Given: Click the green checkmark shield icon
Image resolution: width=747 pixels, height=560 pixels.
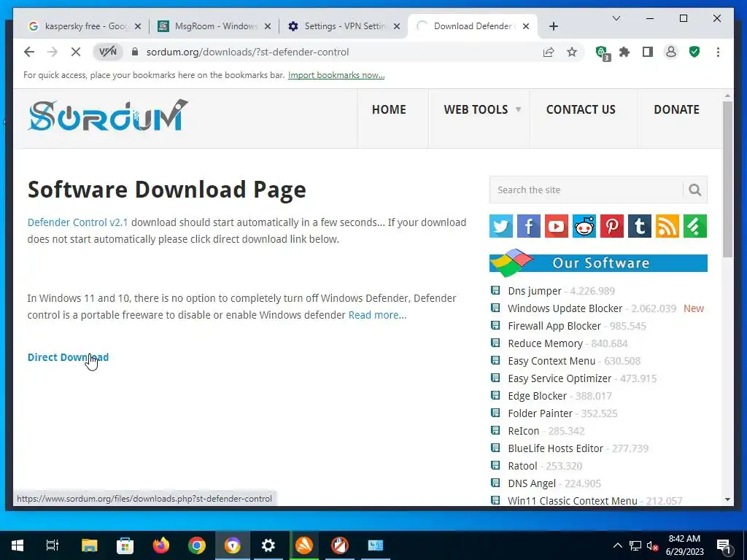Looking at the screenshot, I should [694, 52].
